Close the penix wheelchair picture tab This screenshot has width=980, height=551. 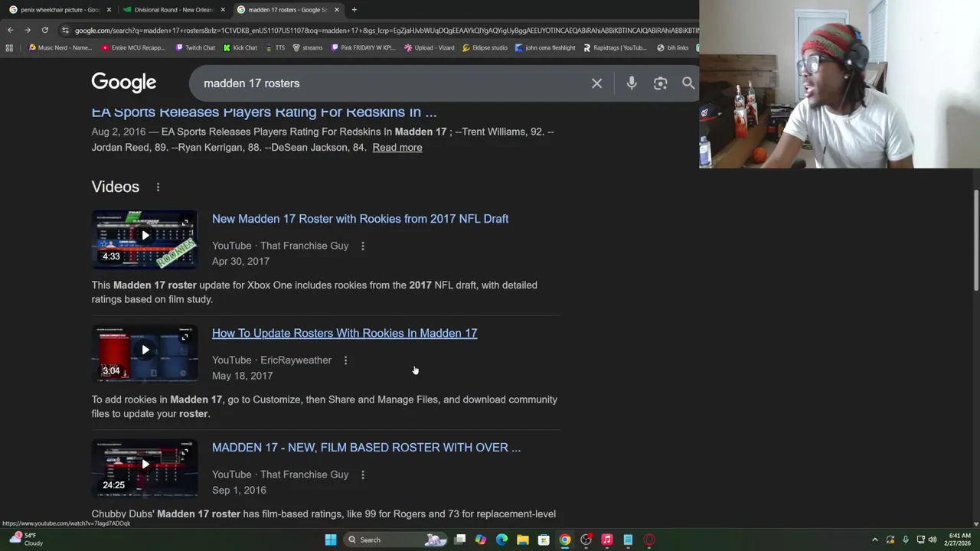109,9
